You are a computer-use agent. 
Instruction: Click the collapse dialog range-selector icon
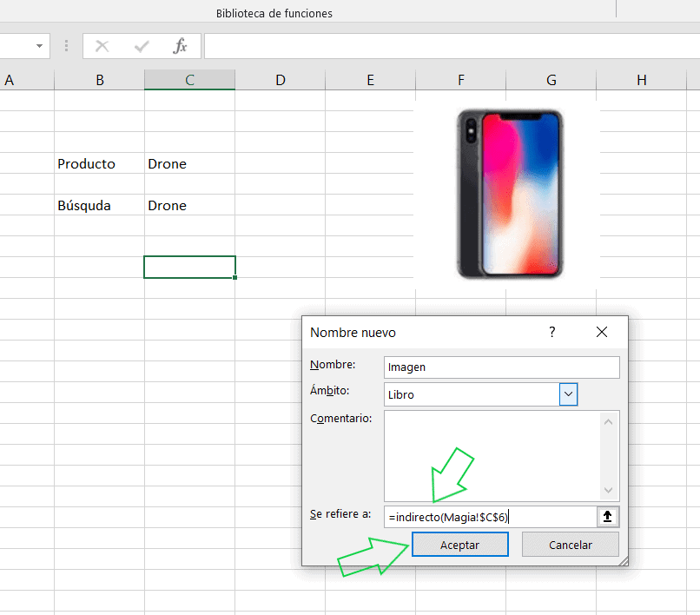[608, 517]
